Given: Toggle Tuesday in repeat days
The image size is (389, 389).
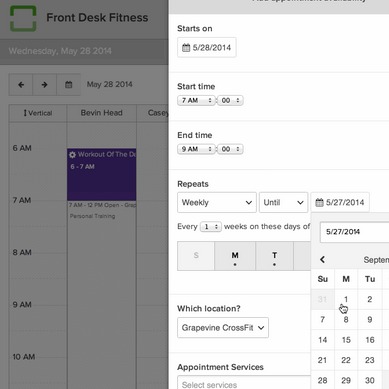Looking at the screenshot, I should [x=274, y=256].
